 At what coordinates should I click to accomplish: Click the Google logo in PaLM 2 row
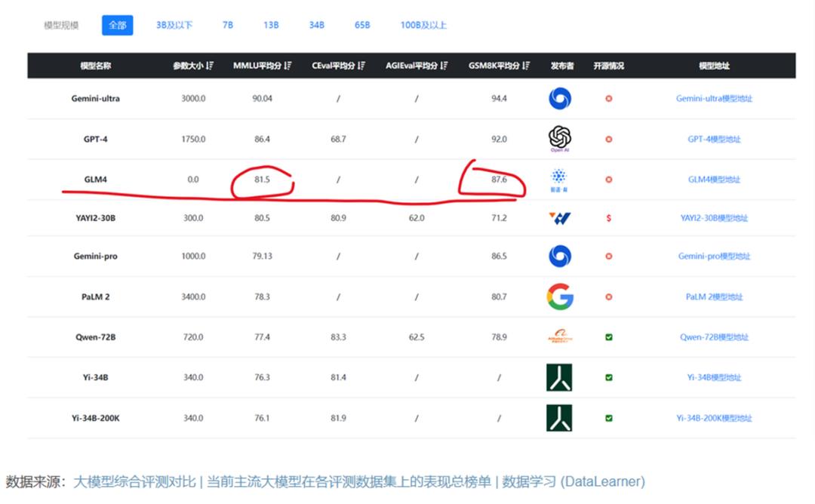click(560, 297)
